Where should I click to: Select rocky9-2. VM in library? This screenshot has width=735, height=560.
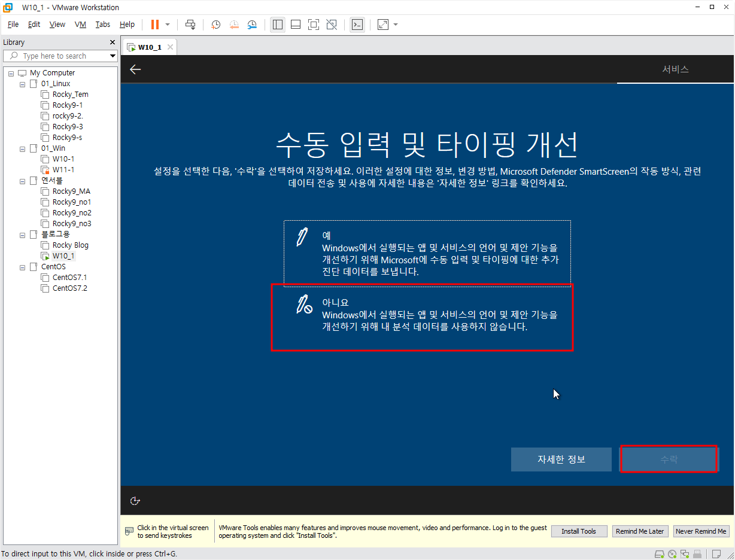coord(62,116)
